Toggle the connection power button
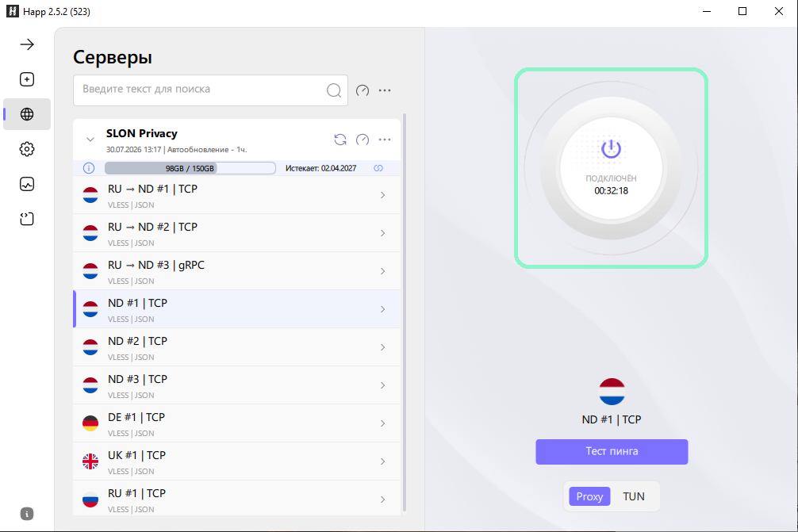This screenshot has width=798, height=532. 612,168
